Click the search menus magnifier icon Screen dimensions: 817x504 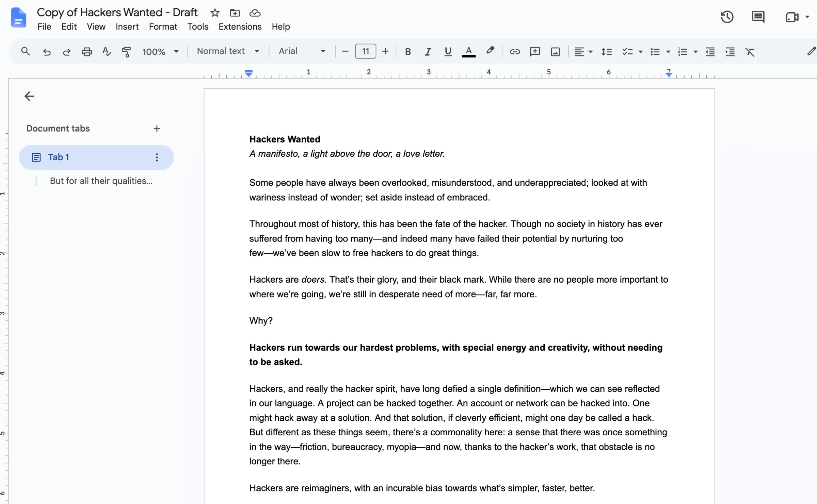pos(26,52)
